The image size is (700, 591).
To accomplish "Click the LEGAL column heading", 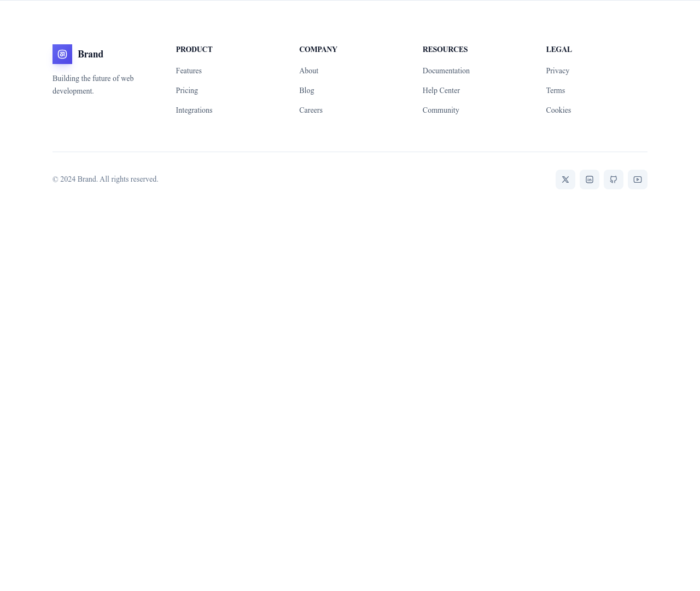I will pos(558,49).
